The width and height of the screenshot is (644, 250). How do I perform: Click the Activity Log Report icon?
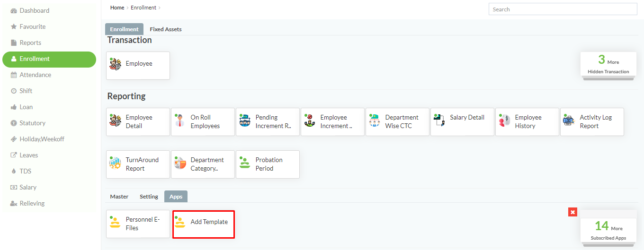pos(569,121)
